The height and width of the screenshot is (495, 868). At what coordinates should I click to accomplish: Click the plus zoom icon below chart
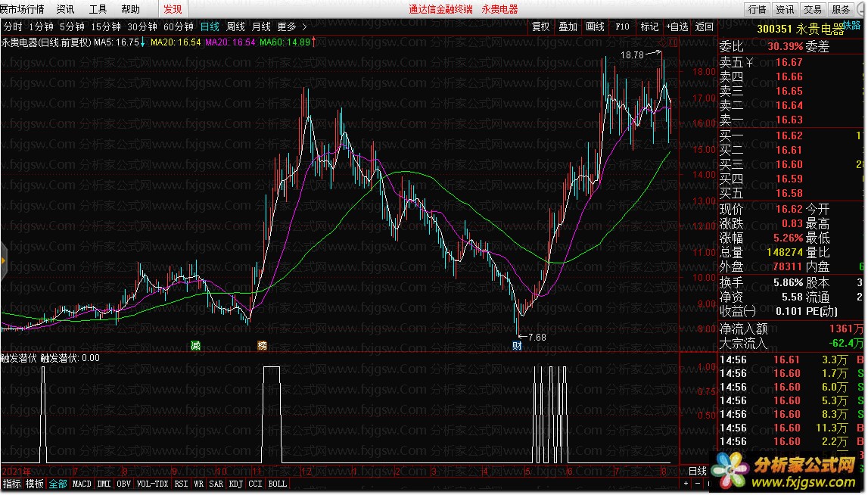tap(686, 484)
